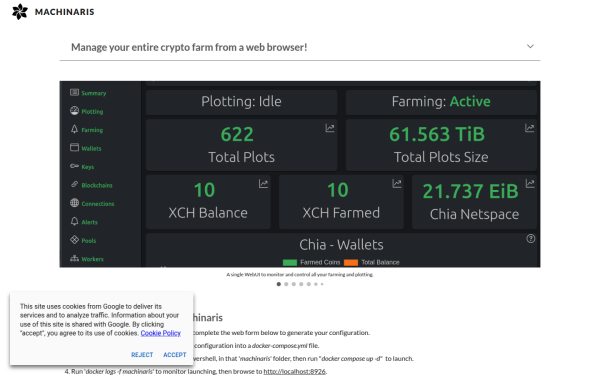
Task: Open the Connections menu label
Action: 98,204
